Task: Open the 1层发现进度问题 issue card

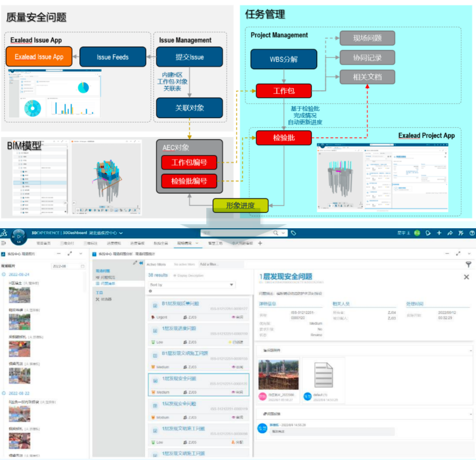Action: (198, 335)
